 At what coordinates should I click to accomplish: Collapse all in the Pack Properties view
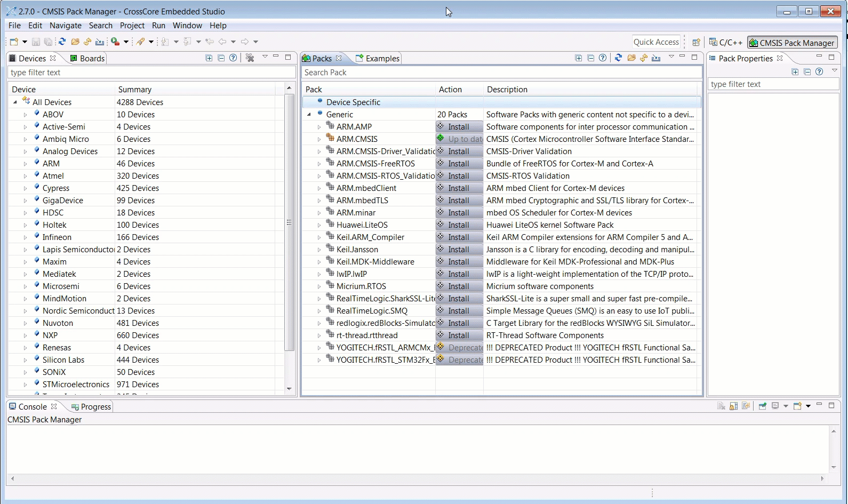tap(807, 72)
